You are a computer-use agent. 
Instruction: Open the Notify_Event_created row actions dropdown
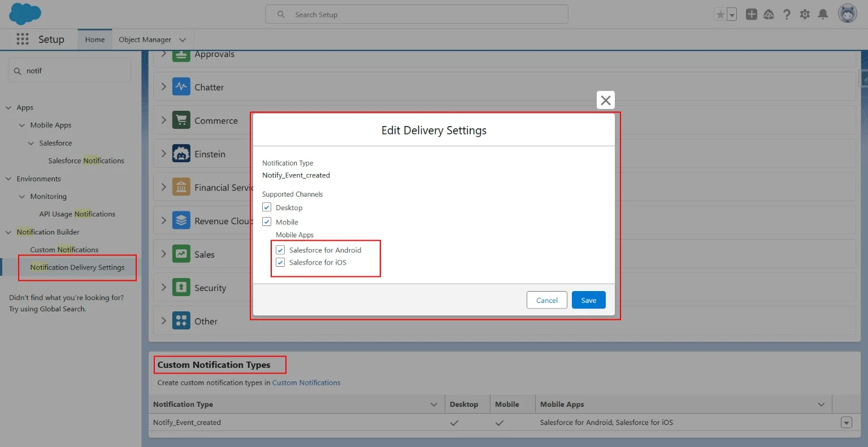(x=846, y=423)
